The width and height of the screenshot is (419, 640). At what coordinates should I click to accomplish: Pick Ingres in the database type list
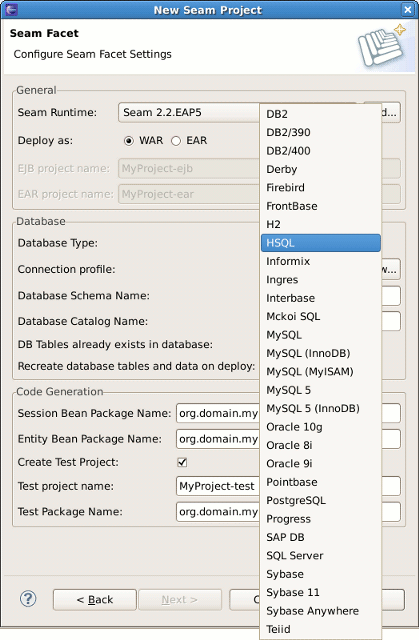pyautogui.click(x=321, y=280)
